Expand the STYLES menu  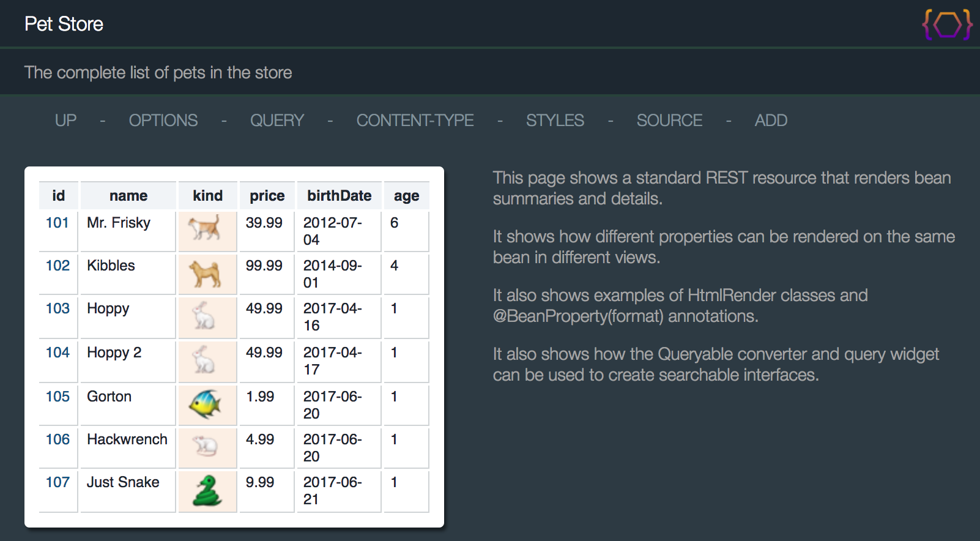pyautogui.click(x=555, y=121)
